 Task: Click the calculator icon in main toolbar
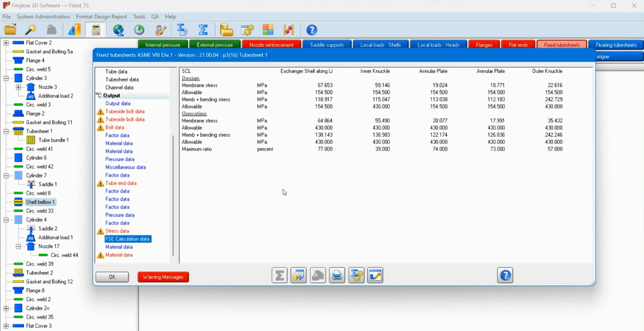click(x=96, y=30)
